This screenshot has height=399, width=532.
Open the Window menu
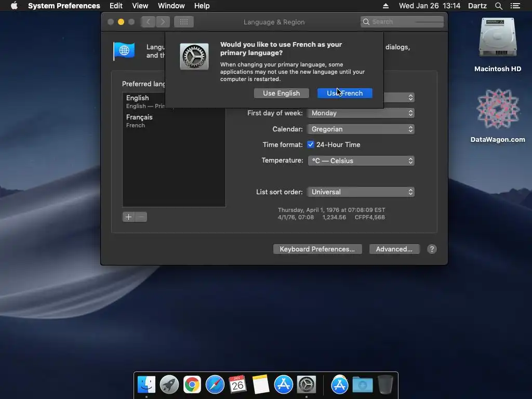171,6
